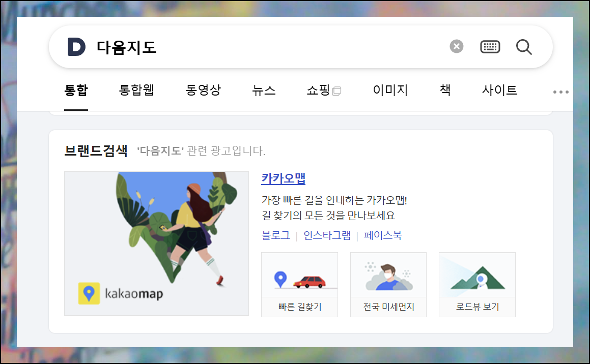Select the 책 tab
The image size is (590, 364).
tap(445, 90)
